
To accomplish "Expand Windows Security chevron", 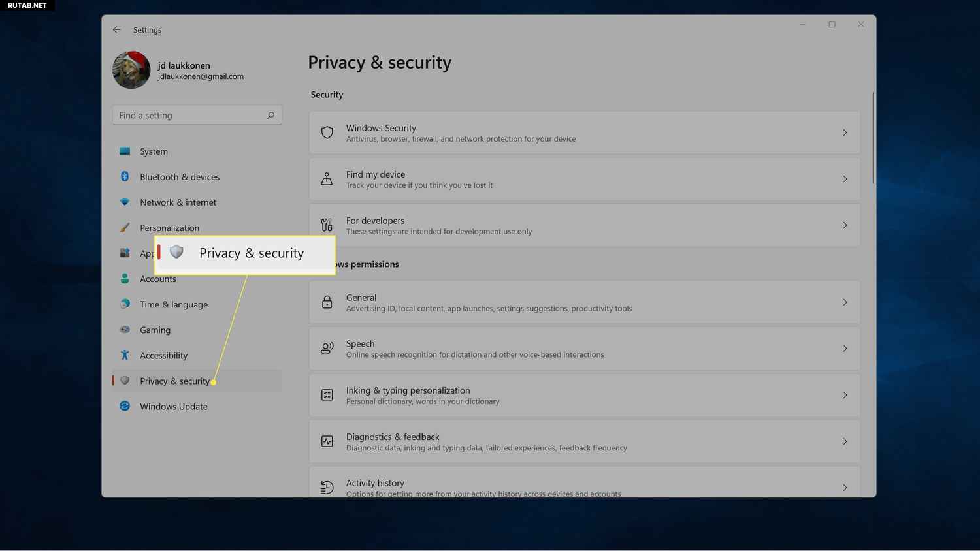I will (x=845, y=133).
